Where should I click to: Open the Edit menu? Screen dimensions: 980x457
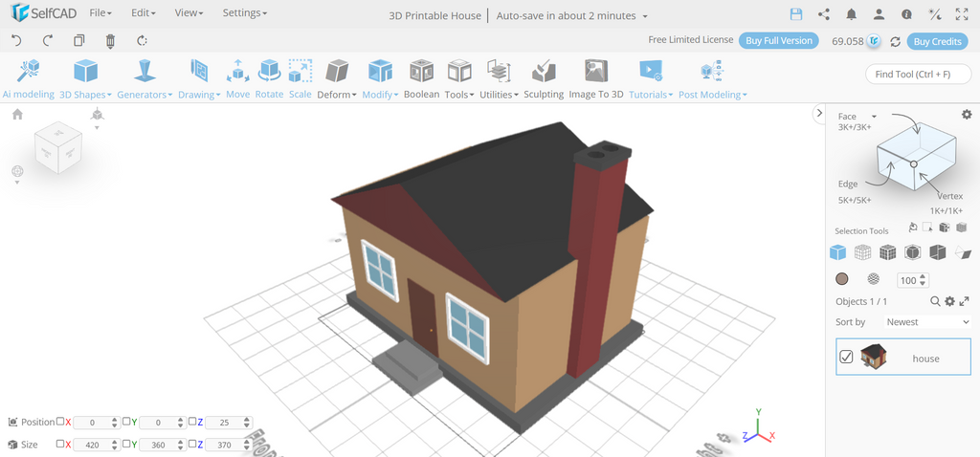144,12
